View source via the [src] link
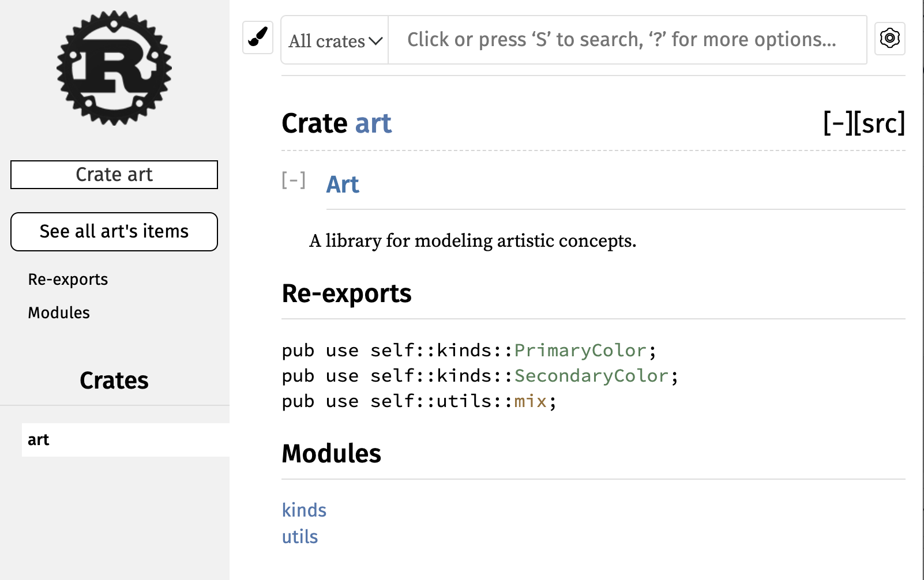Viewport: 924px width, 580px height. [x=879, y=123]
